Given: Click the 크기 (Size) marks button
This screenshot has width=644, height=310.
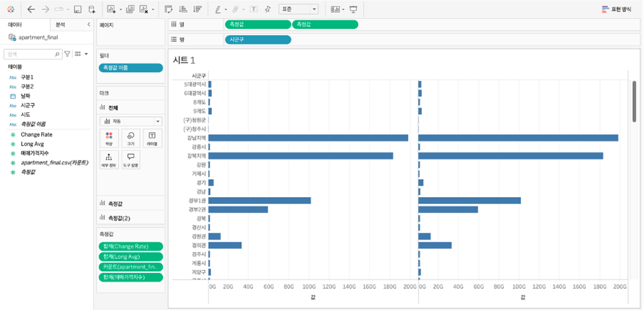Looking at the screenshot, I should 131,138.
